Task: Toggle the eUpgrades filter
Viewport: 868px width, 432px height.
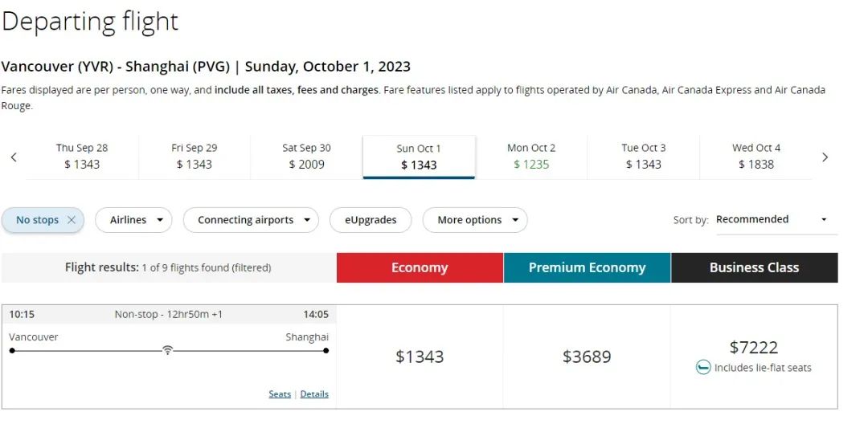Action: coord(371,220)
